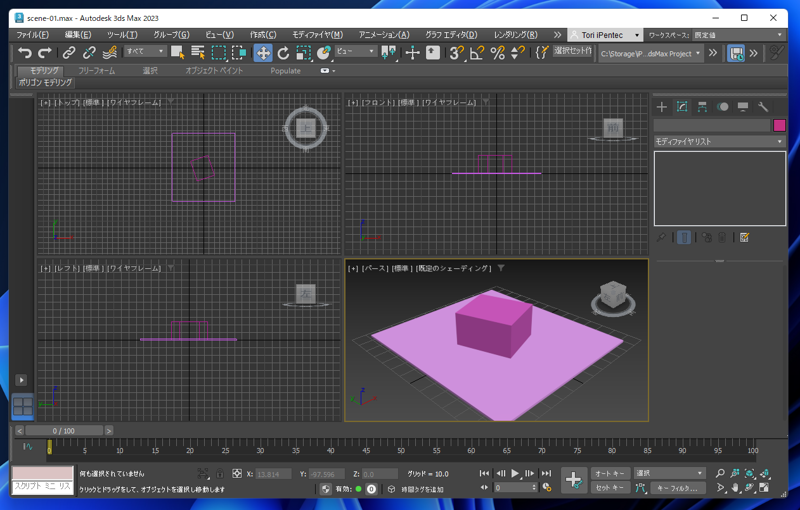Open the レンダリング(R) menu
This screenshot has height=510, width=800.
click(x=515, y=35)
